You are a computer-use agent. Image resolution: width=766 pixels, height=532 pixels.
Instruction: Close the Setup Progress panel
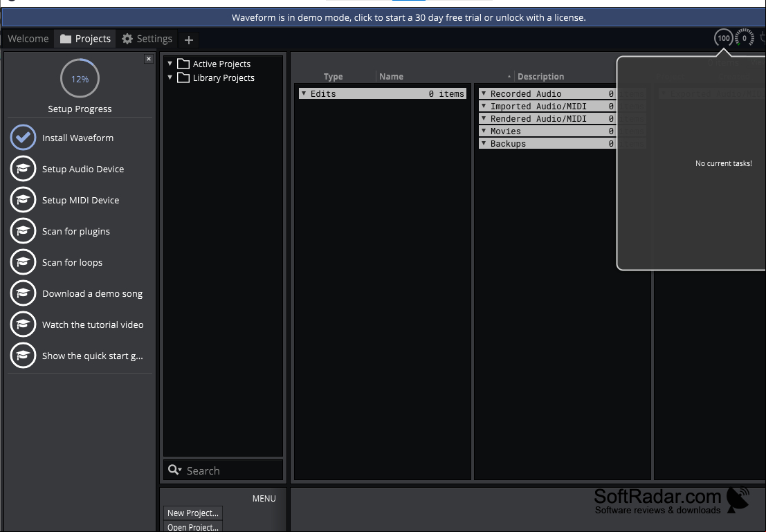point(149,59)
